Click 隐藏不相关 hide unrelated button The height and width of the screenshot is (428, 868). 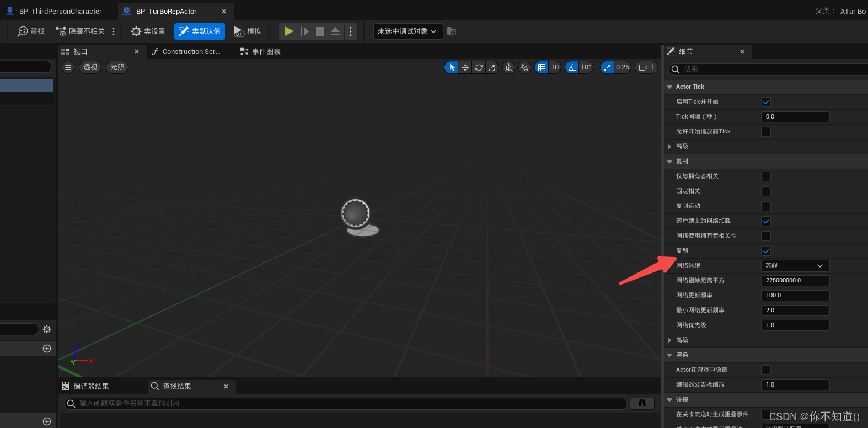coord(81,31)
